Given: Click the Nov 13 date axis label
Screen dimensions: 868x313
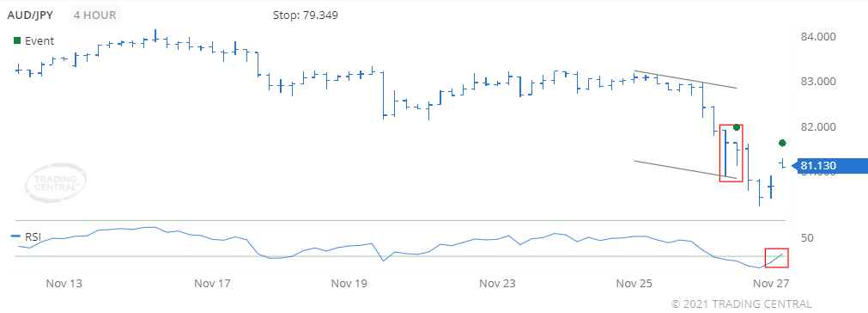Looking at the screenshot, I should [x=64, y=284].
